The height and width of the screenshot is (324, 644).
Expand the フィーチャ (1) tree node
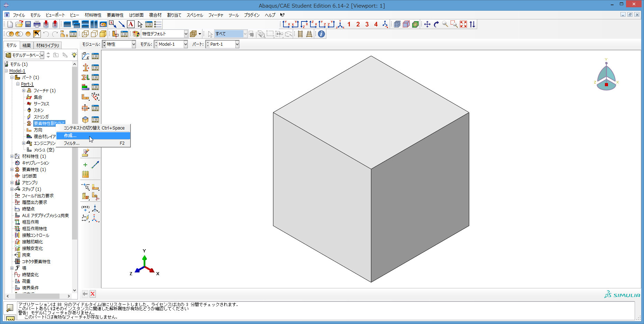pos(24,91)
